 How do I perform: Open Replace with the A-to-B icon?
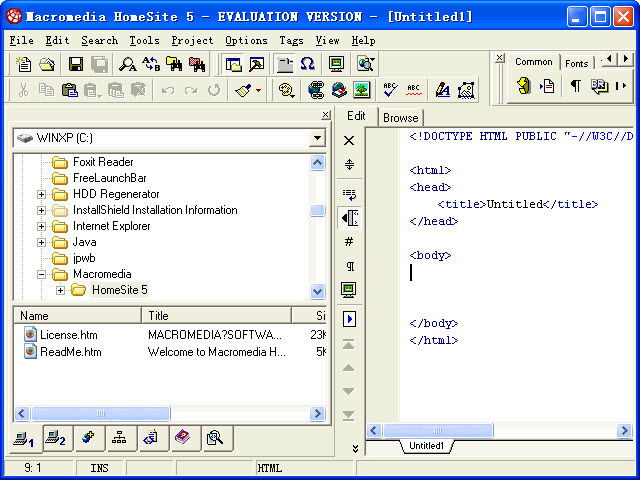pyautogui.click(x=151, y=64)
